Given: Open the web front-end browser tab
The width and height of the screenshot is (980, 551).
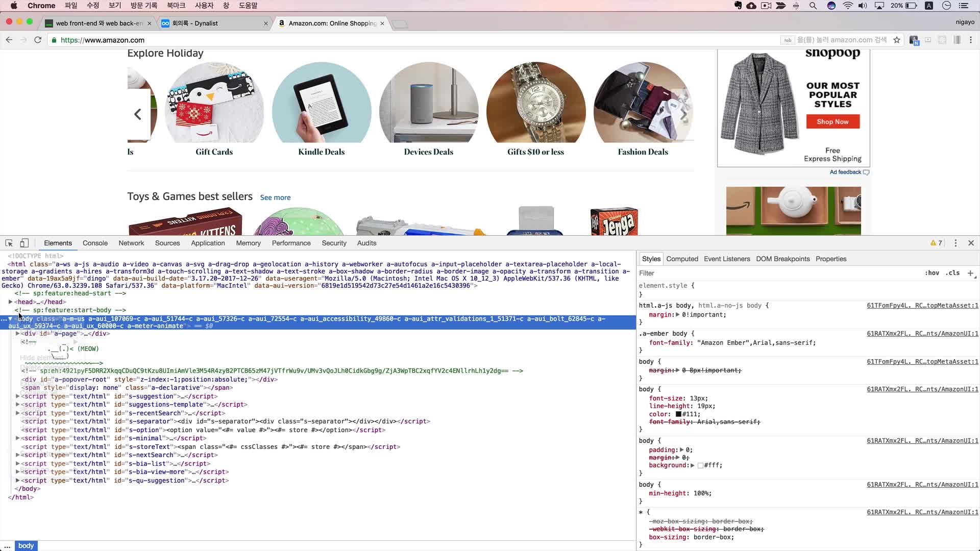Looking at the screenshot, I should click(x=99, y=23).
